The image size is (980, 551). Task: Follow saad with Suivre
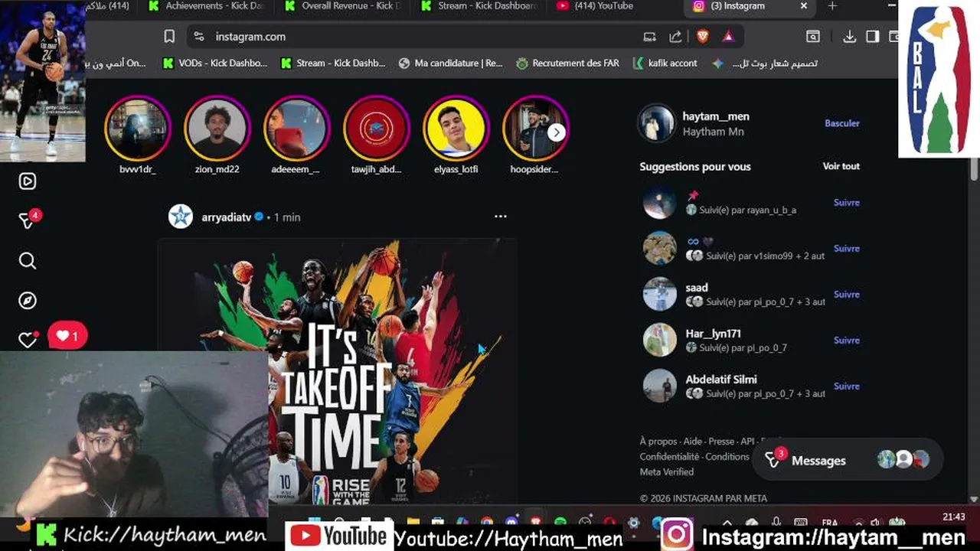[847, 295]
